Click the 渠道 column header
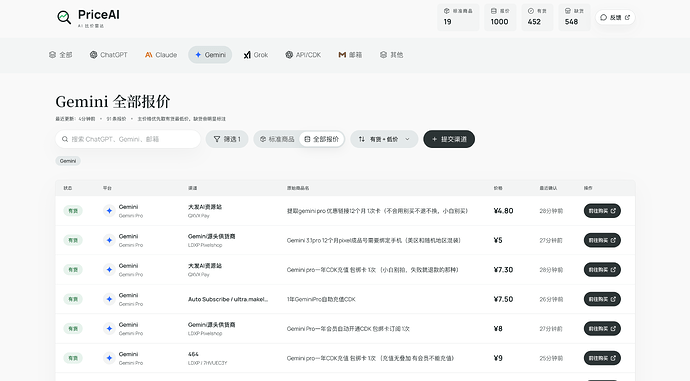Image resolution: width=690 pixels, height=381 pixels. pos(192,188)
